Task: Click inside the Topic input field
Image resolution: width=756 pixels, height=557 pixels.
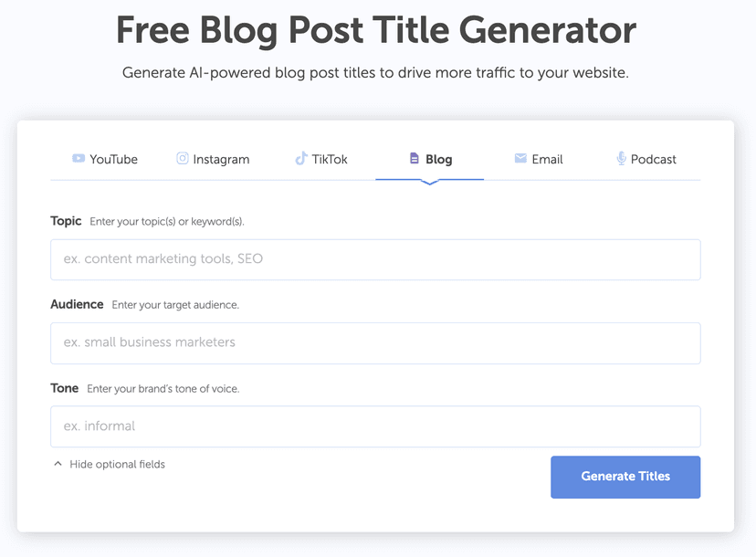Action: (375, 259)
